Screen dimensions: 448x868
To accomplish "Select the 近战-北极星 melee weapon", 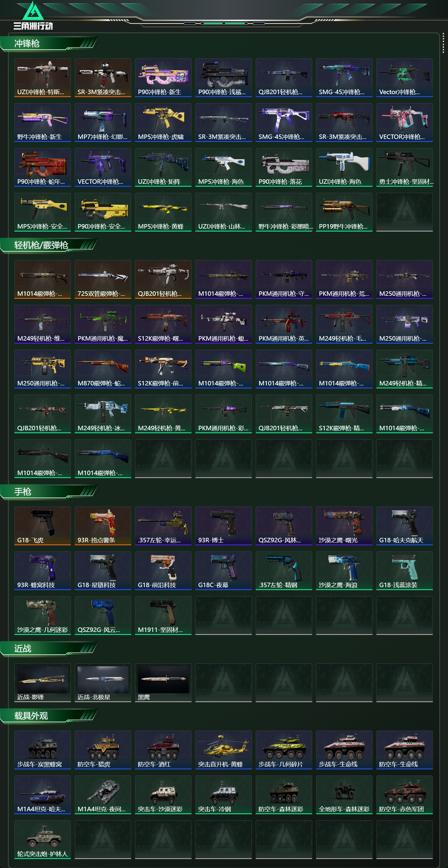I will [103, 683].
